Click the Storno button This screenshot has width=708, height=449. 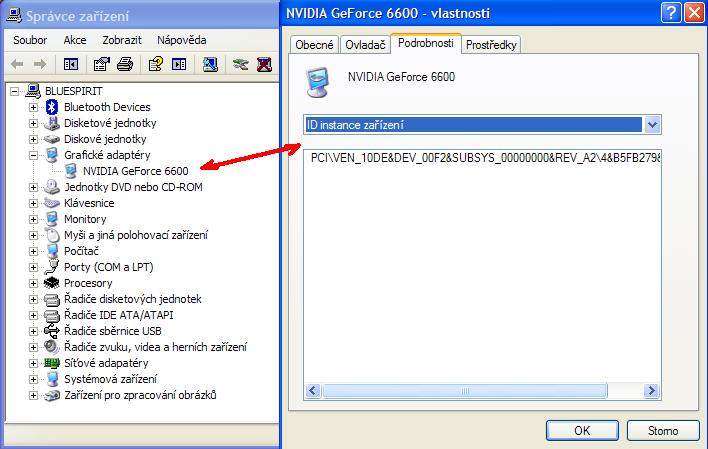click(663, 430)
